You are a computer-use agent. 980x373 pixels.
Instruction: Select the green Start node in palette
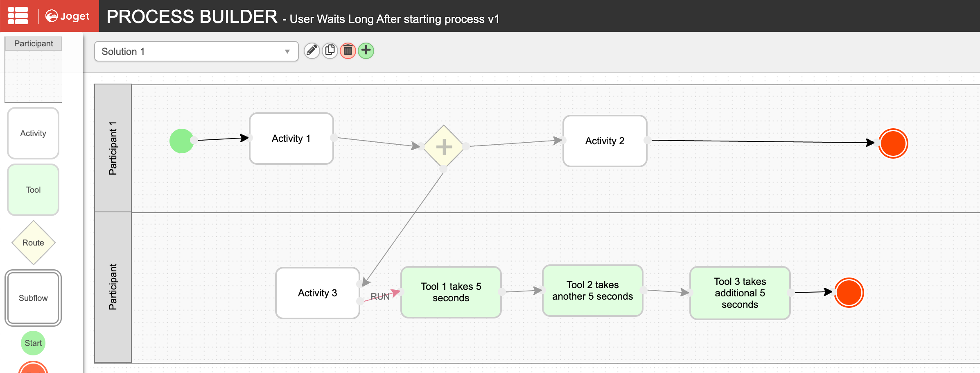pyautogui.click(x=33, y=343)
